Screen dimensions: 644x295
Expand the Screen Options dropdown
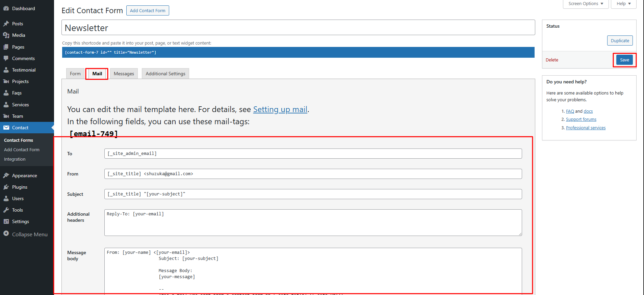pyautogui.click(x=586, y=4)
